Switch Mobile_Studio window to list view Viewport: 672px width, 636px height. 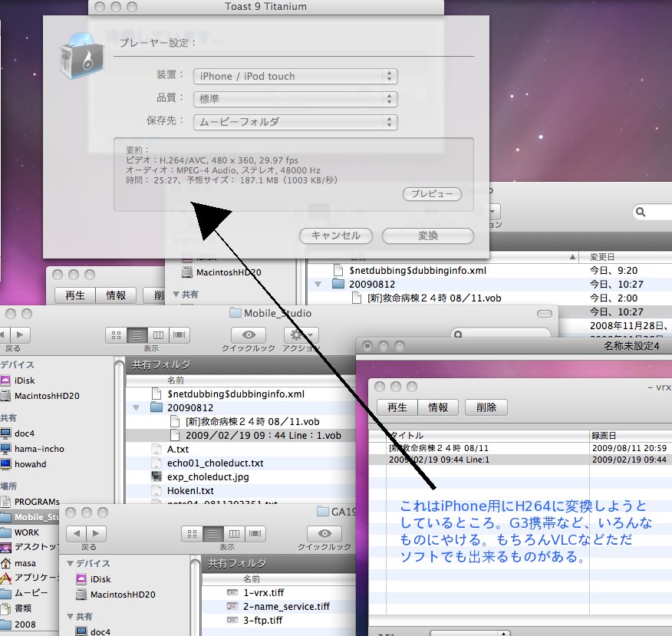click(x=137, y=335)
